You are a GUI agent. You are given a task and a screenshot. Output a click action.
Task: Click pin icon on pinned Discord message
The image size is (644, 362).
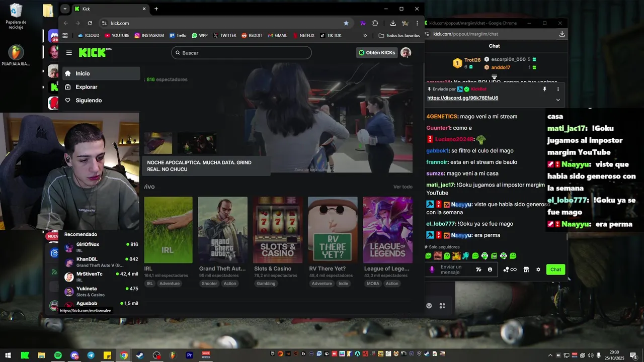(544, 89)
